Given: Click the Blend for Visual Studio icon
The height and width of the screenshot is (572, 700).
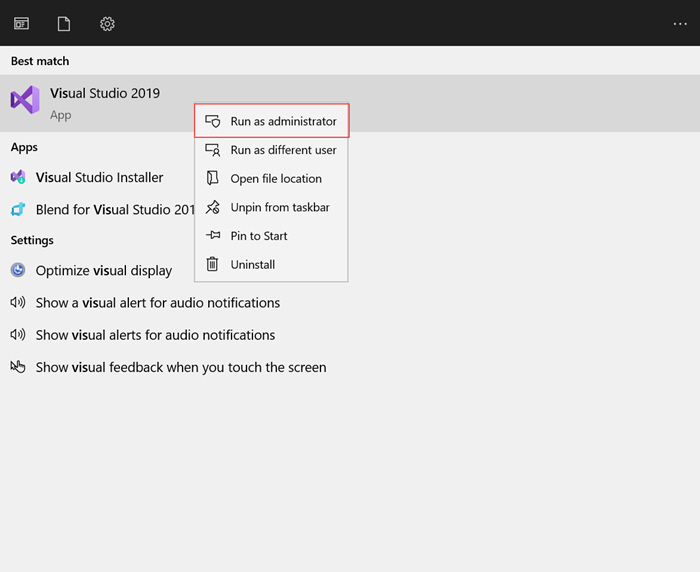Looking at the screenshot, I should pyautogui.click(x=18, y=209).
